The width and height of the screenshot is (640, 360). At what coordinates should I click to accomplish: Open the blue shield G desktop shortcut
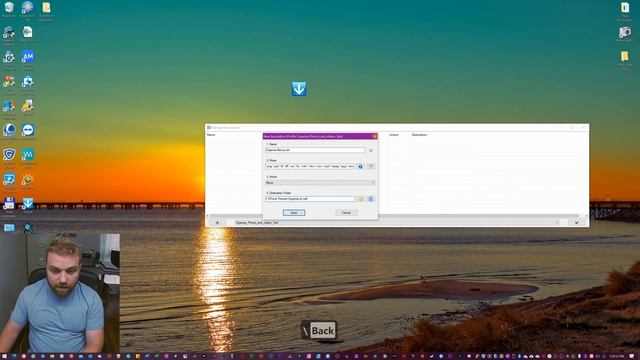coord(9,155)
